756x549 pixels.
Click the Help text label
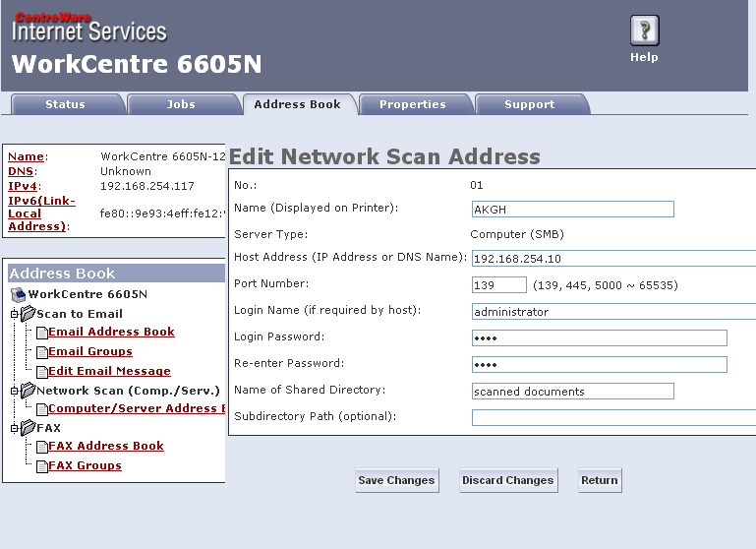644,57
